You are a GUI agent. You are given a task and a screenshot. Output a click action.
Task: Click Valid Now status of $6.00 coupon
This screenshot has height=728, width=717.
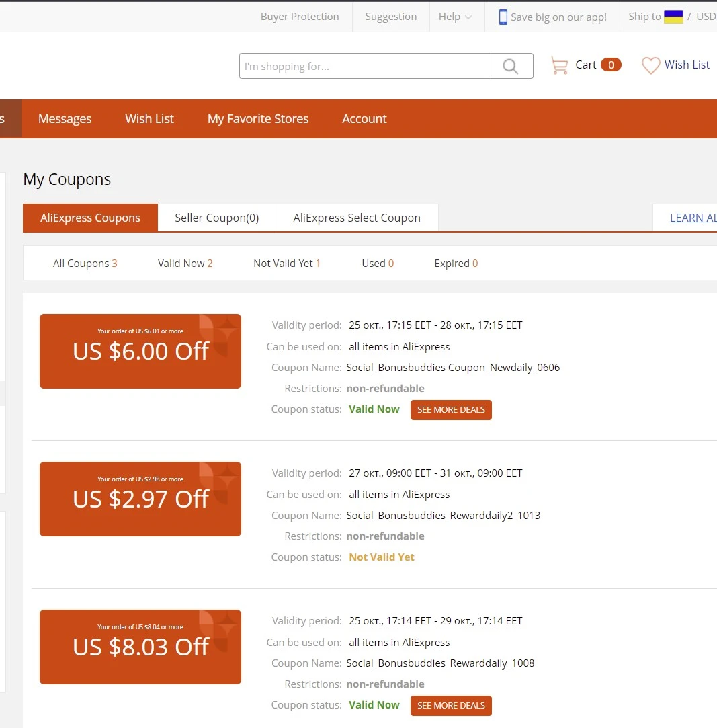click(374, 409)
